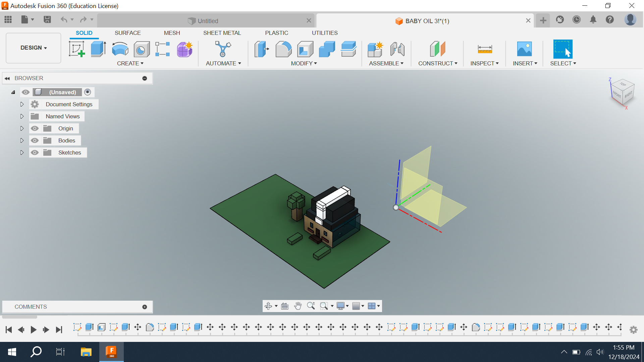Click the Save icon
The image size is (644, 362).
47,20
